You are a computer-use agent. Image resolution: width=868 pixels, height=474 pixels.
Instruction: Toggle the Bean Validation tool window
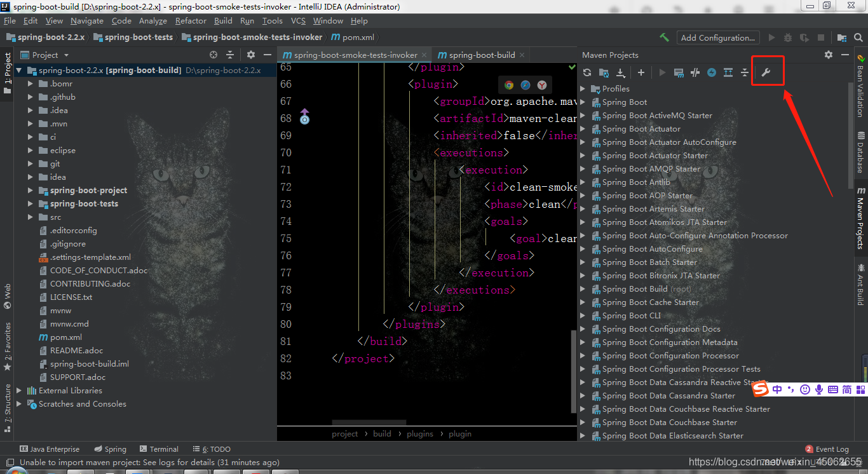coord(860,86)
